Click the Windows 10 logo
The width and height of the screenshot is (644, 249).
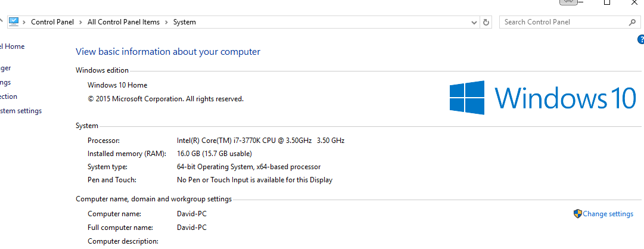[543, 97]
